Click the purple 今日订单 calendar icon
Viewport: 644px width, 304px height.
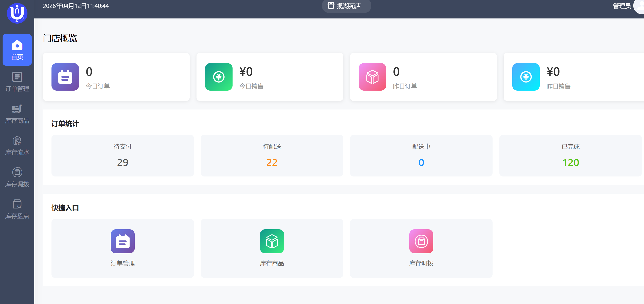click(65, 77)
